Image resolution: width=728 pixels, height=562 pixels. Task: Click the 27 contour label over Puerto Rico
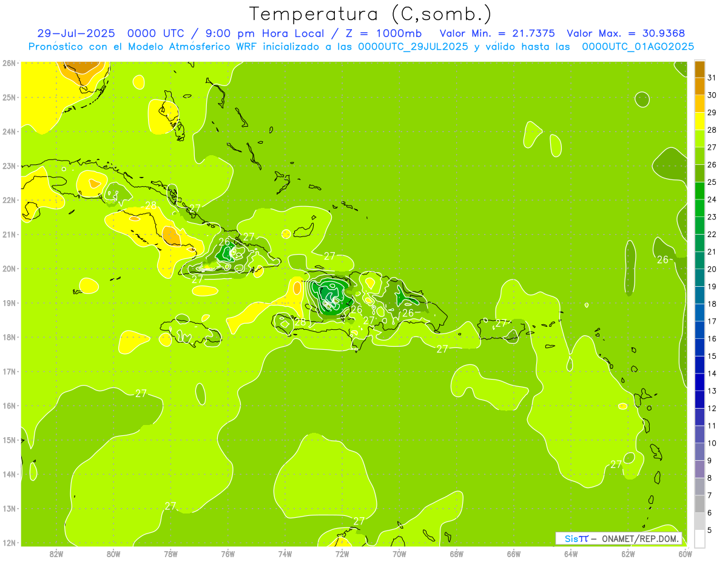click(x=500, y=324)
